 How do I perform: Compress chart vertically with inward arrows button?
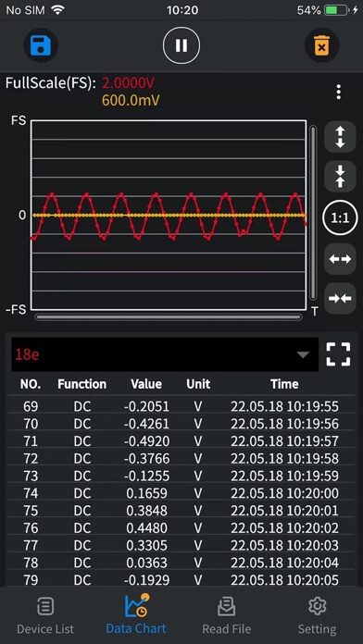click(x=340, y=177)
